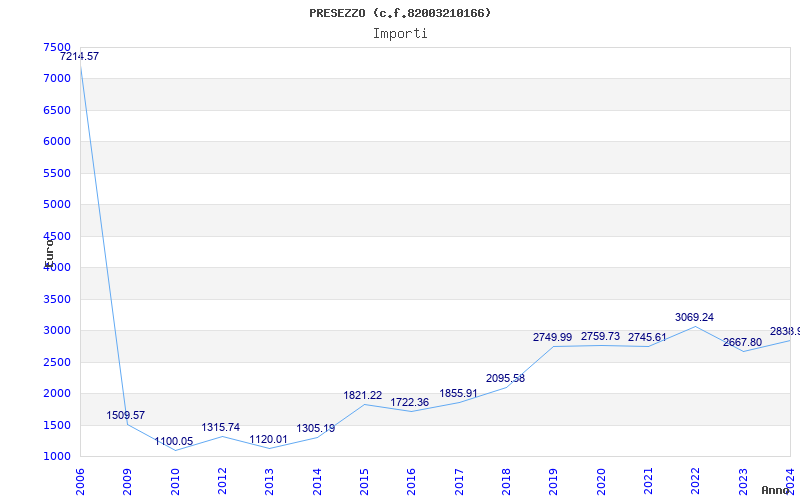Image resolution: width=800 pixels, height=500 pixels.
Task: Click the 2018 year axis label
Action: click(x=507, y=482)
